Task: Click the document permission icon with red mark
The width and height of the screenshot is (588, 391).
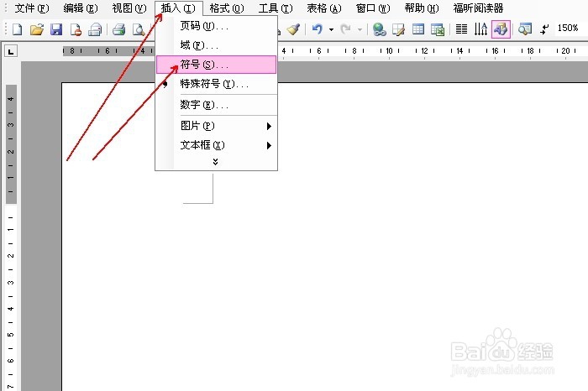Action: [x=76, y=29]
